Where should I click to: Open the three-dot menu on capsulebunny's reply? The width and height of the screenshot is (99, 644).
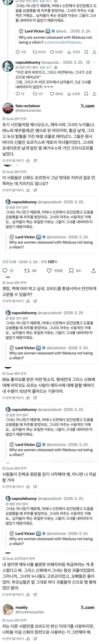coord(94,62)
